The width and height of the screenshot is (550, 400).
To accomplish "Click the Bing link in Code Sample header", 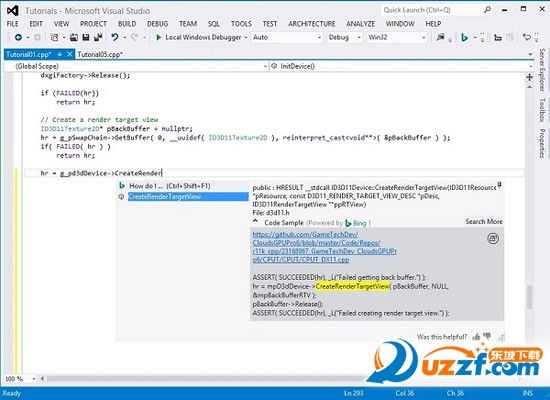I will pos(356,223).
